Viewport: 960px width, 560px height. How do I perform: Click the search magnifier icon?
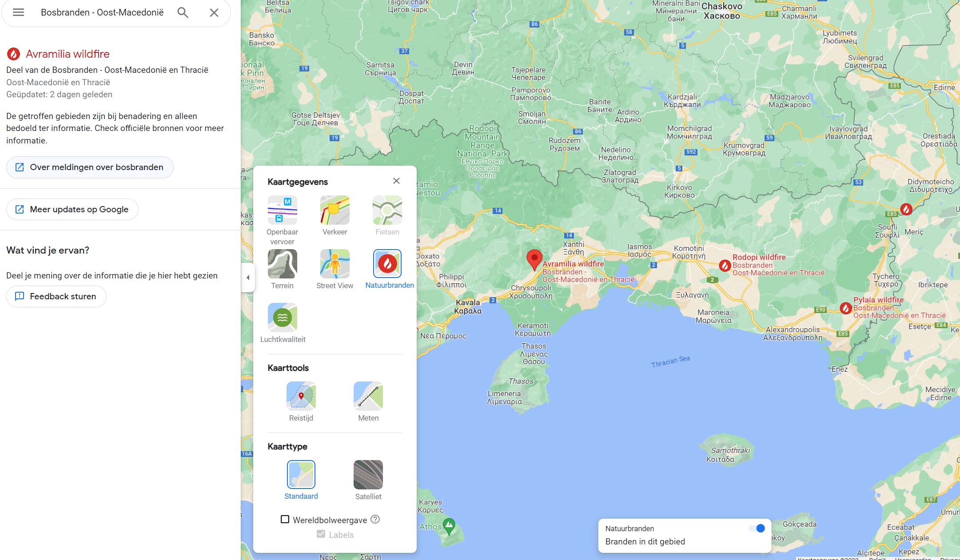coord(183,12)
